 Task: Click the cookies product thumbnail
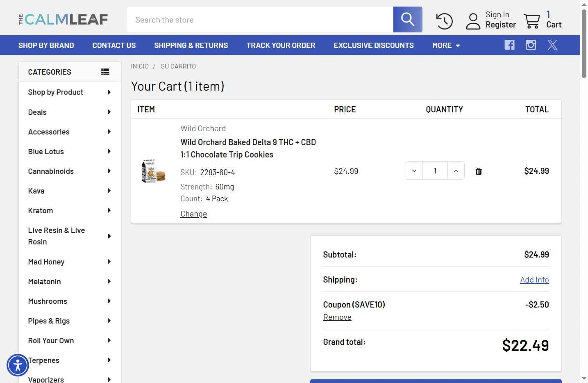point(153,171)
